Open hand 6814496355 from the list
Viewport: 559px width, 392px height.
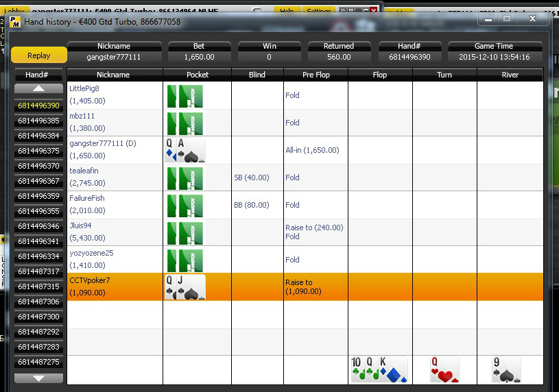(39, 211)
